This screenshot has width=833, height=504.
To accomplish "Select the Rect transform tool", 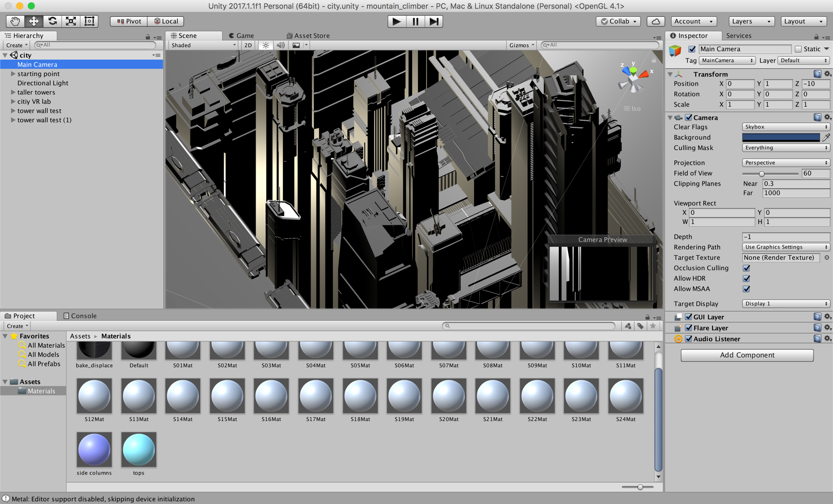I will (90, 21).
